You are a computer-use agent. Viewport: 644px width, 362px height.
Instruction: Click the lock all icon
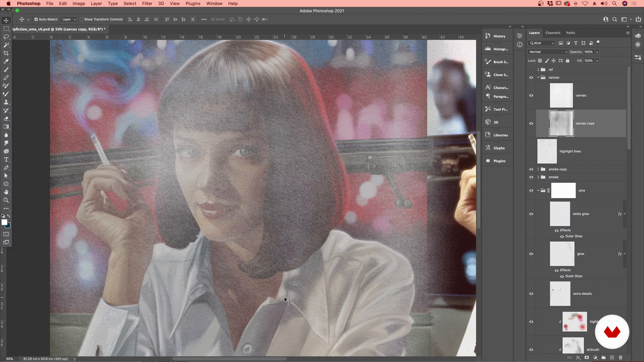568,61
